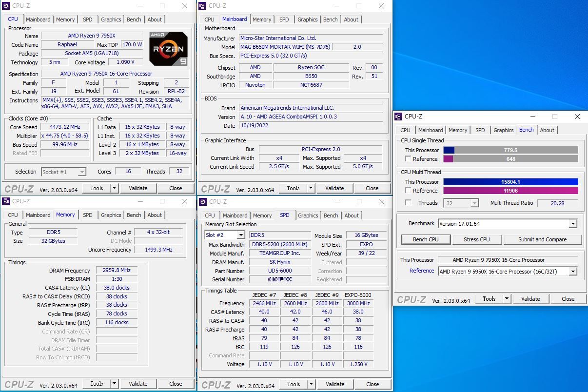The image size is (588, 392).
Task: Click Submit and Compare
Action: (543, 239)
